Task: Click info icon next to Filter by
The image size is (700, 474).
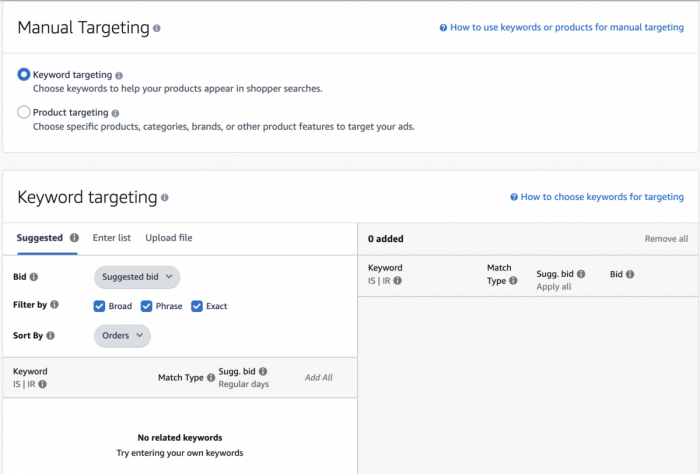Action: pyautogui.click(x=54, y=304)
